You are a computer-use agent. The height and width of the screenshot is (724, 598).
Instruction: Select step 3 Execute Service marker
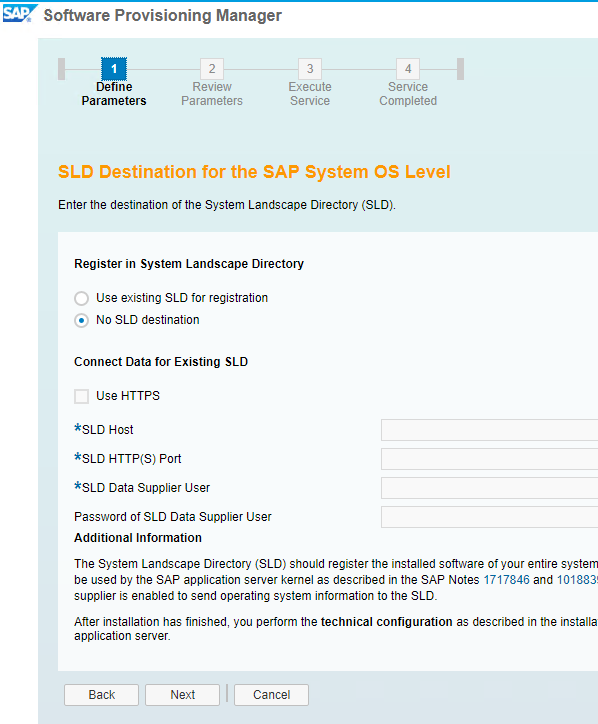pyautogui.click(x=310, y=69)
